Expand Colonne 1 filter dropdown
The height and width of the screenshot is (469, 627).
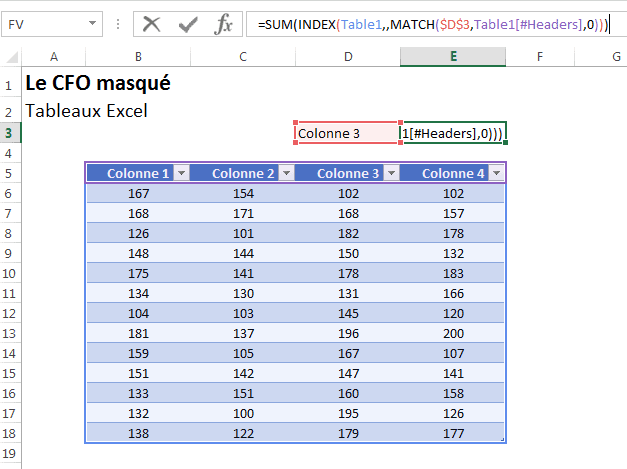coord(181,174)
